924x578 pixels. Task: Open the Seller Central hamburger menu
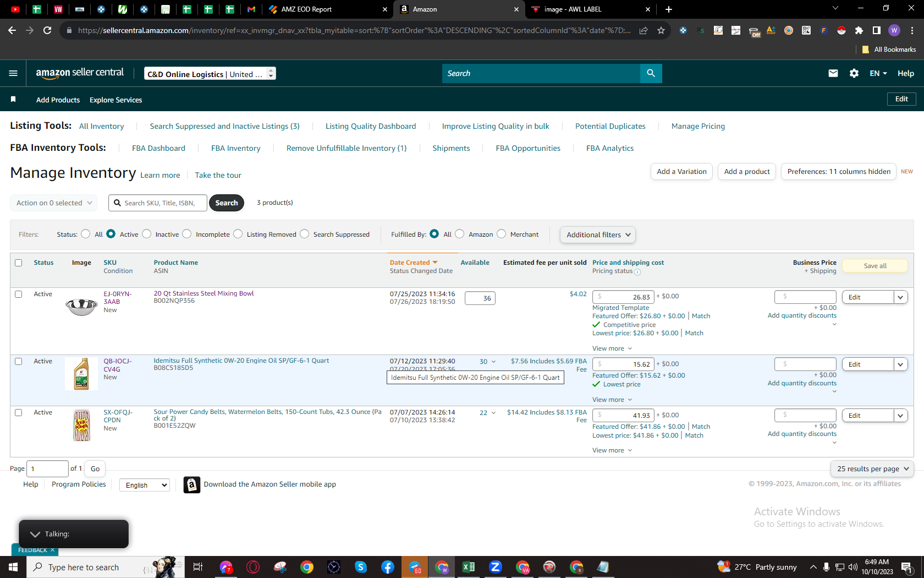click(13, 73)
